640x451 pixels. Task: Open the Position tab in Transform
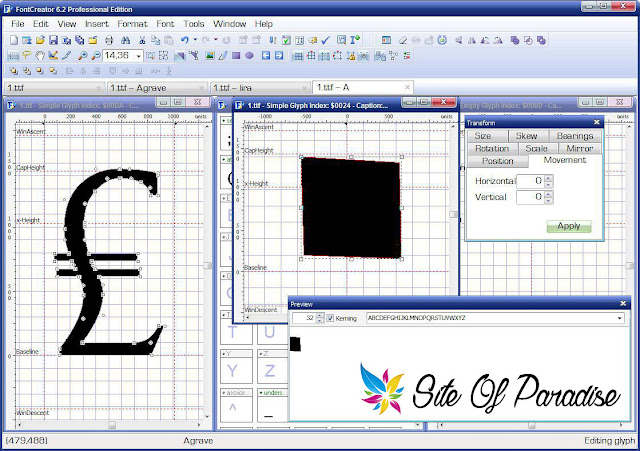498,161
